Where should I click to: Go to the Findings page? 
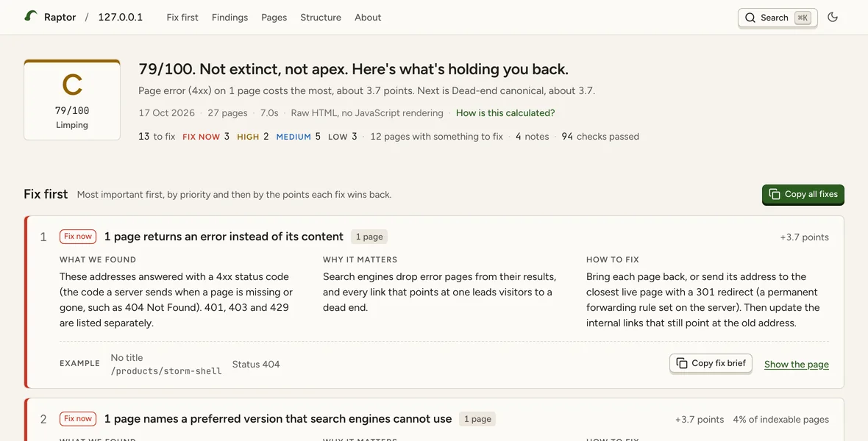coord(230,17)
